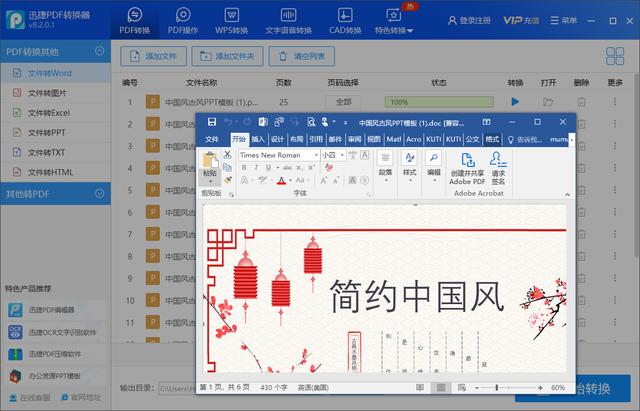Toggle strikethrough in the Word ribbon
This screenshot has width=640, height=411.
tap(287, 167)
